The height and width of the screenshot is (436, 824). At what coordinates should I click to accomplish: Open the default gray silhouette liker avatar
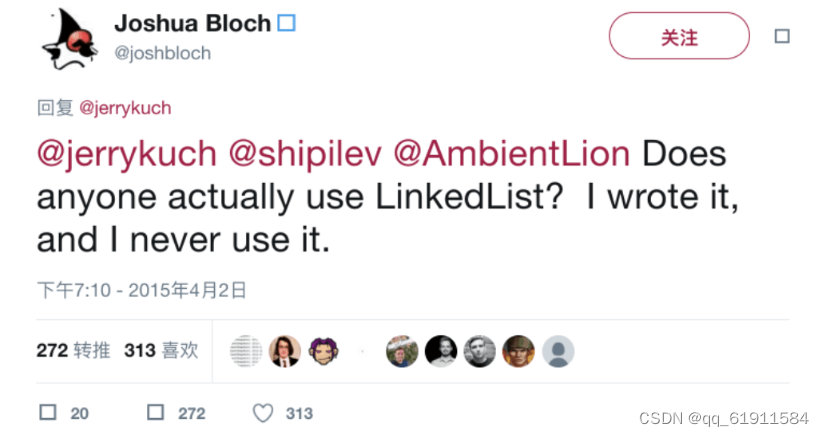(558, 351)
